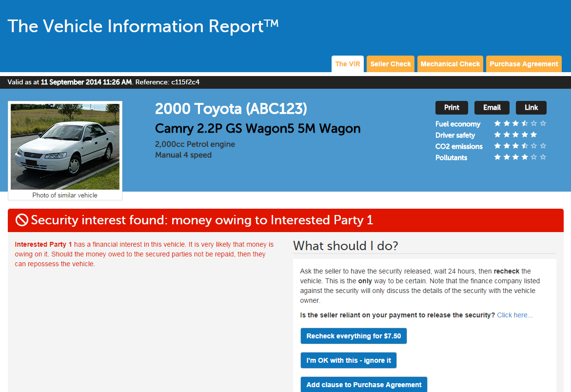
Task: Select the Fuel economy label
Action: tap(458, 124)
